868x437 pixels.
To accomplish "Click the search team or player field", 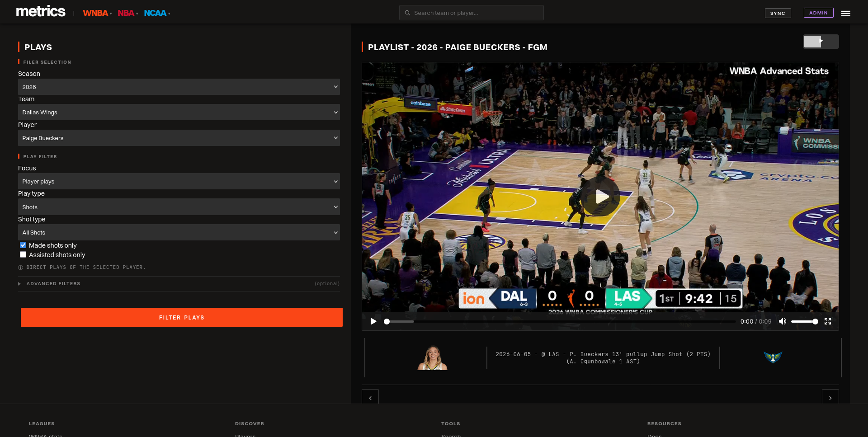I will point(472,13).
